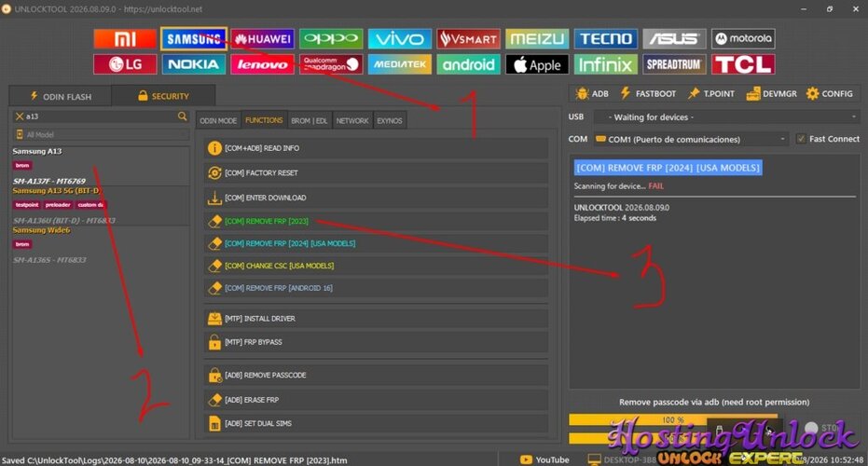Open the All Model filter dropdown

[101, 134]
